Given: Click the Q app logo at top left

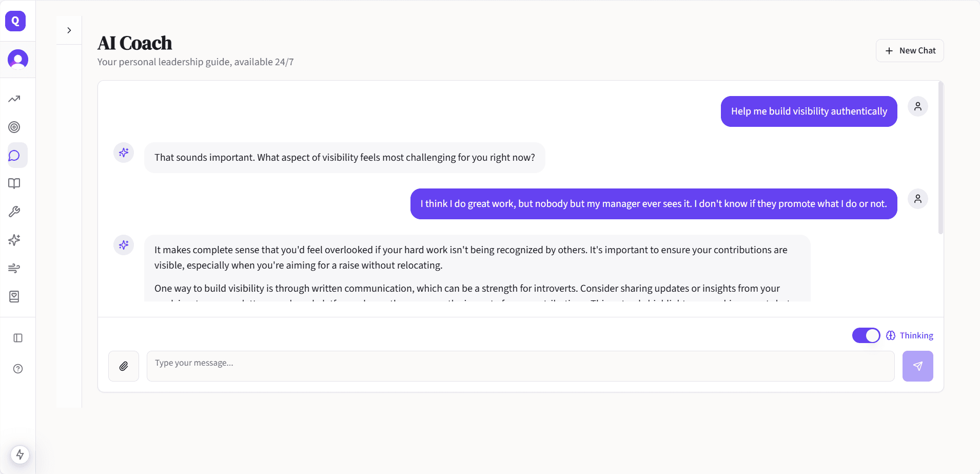Looking at the screenshot, I should [15, 21].
